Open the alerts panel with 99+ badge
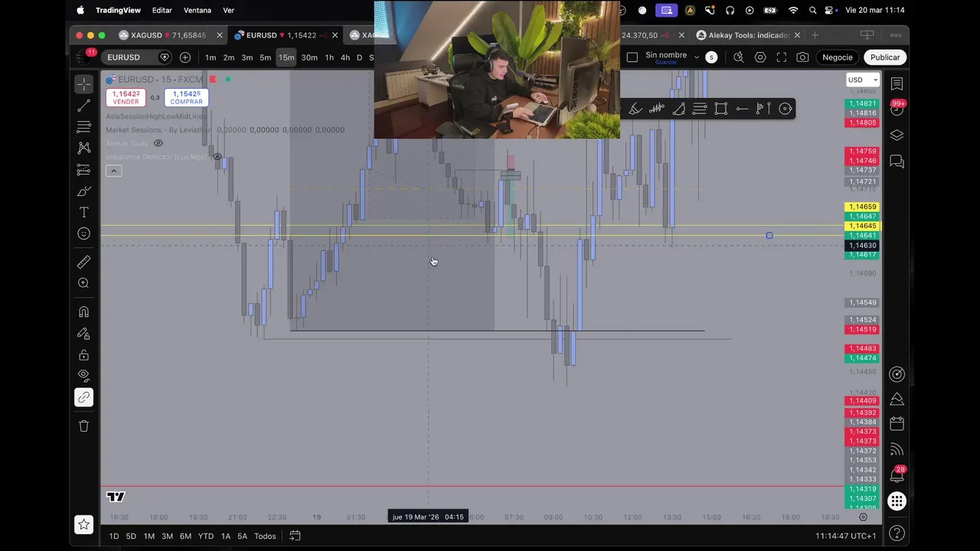 897,109
